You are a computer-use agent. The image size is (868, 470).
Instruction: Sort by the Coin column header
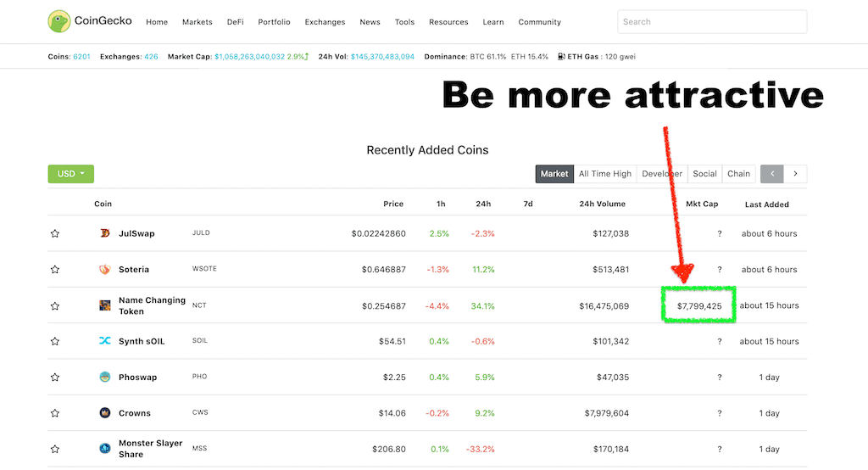103,204
